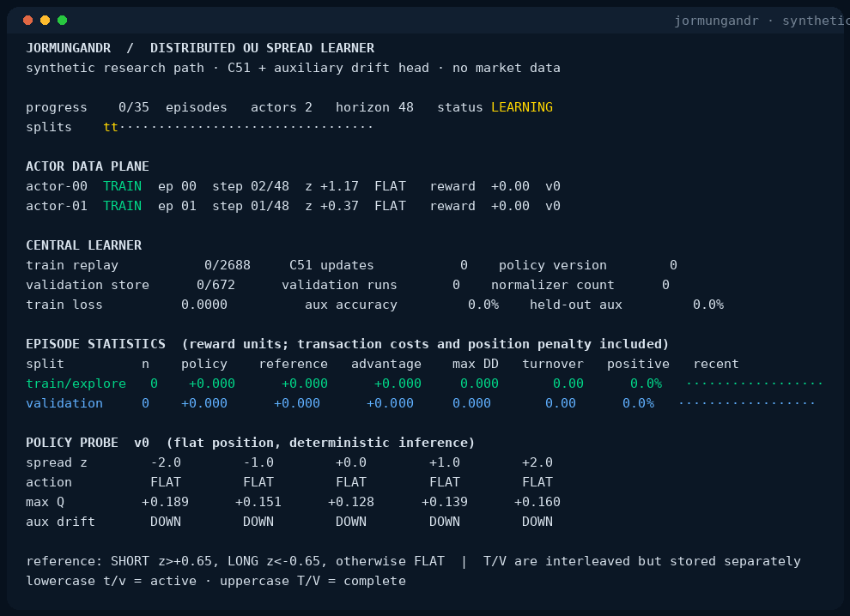Click the train replay 0/2688 value
The height and width of the screenshot is (616, 850).
point(228,265)
